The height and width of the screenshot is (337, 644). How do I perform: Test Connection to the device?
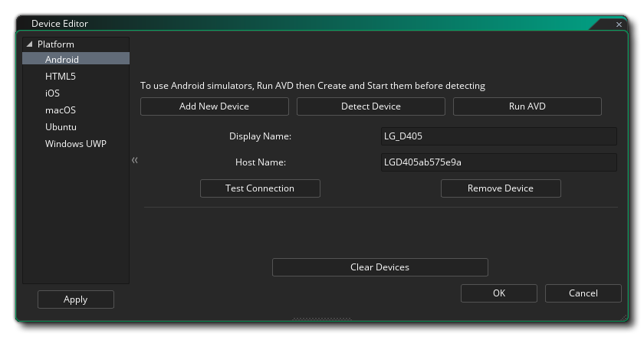click(x=259, y=188)
